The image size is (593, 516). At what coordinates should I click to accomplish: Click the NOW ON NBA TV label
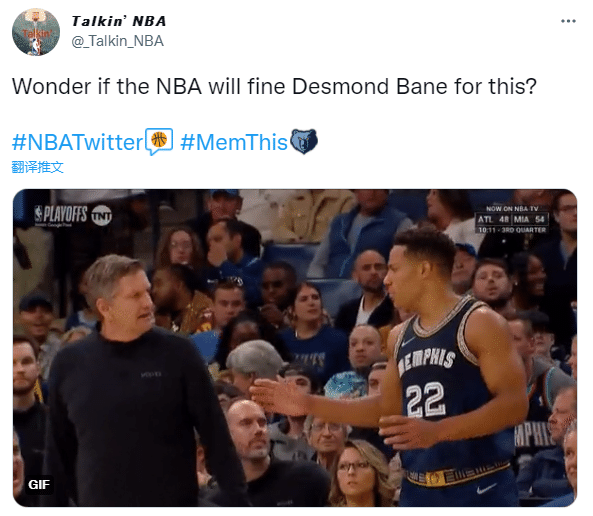click(x=512, y=208)
